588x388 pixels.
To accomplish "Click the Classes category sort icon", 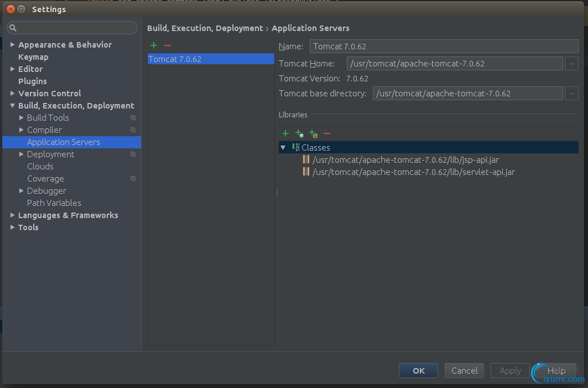I will pos(295,147).
